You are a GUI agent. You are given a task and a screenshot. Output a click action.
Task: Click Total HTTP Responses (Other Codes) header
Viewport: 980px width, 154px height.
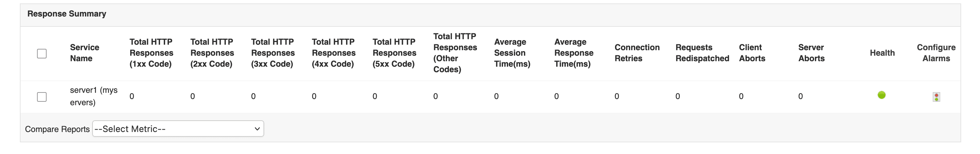tap(455, 53)
